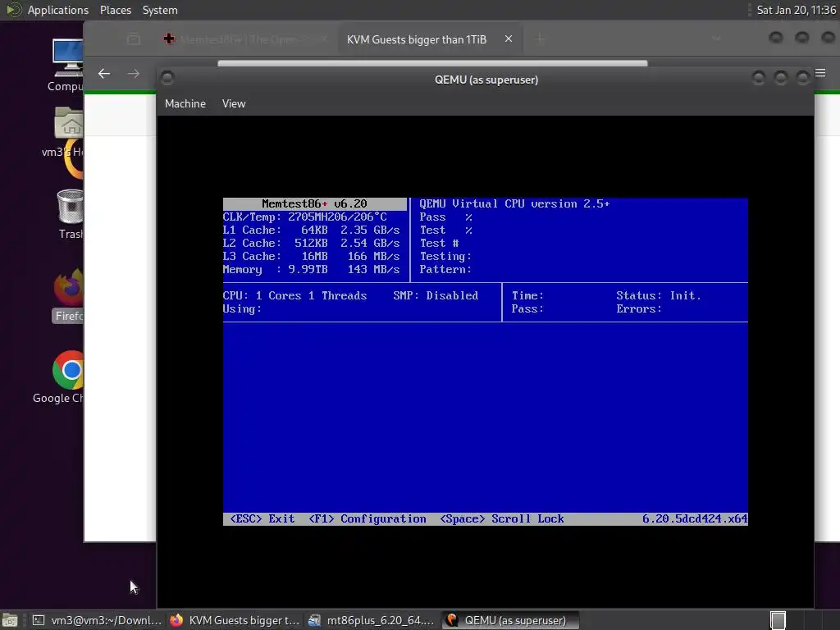
Task: Click the QEMU window left titlebar button
Action: point(167,78)
